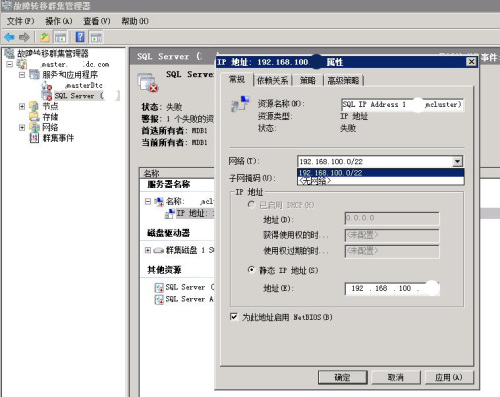Click the 确定 button
500x397 pixels.
pyautogui.click(x=342, y=377)
